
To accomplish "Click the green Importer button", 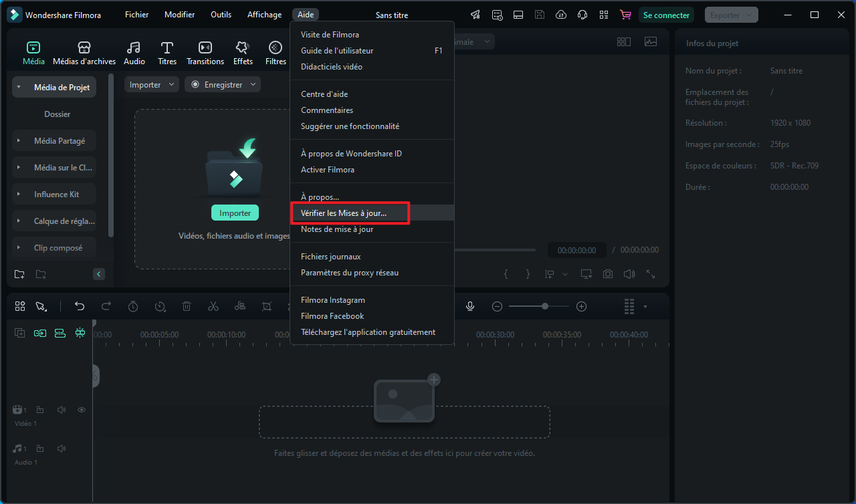I will [x=235, y=213].
